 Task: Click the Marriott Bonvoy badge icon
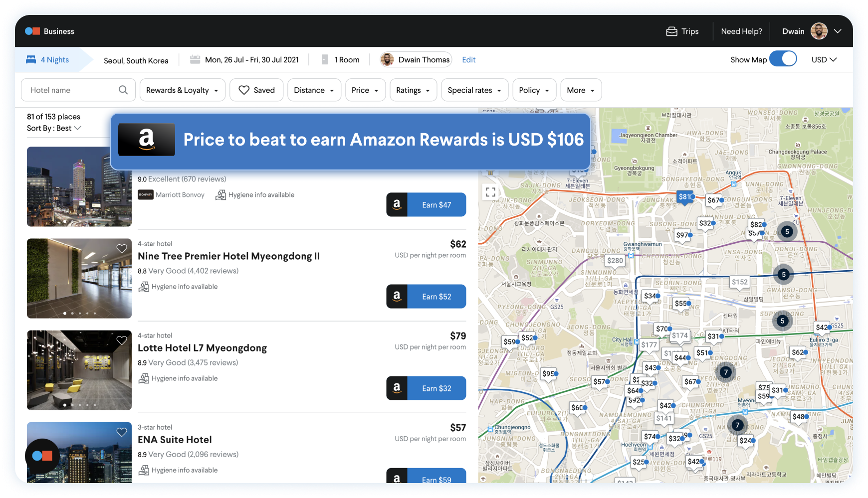(x=146, y=194)
